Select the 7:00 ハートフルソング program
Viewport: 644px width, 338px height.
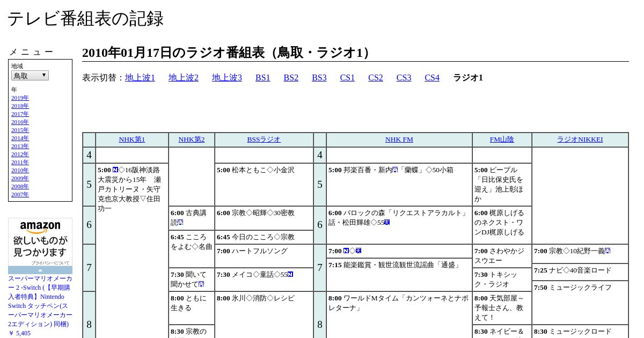pyautogui.click(x=264, y=256)
